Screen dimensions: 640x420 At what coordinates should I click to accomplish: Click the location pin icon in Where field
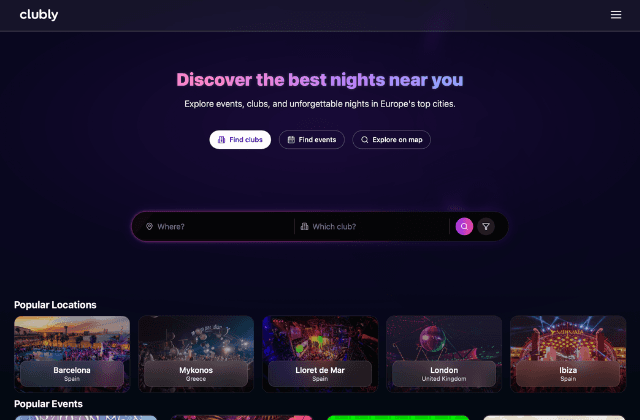pos(149,227)
